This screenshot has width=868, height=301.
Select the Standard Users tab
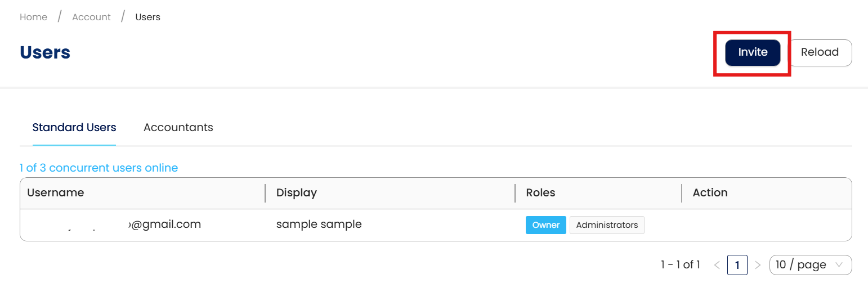pyautogui.click(x=74, y=128)
